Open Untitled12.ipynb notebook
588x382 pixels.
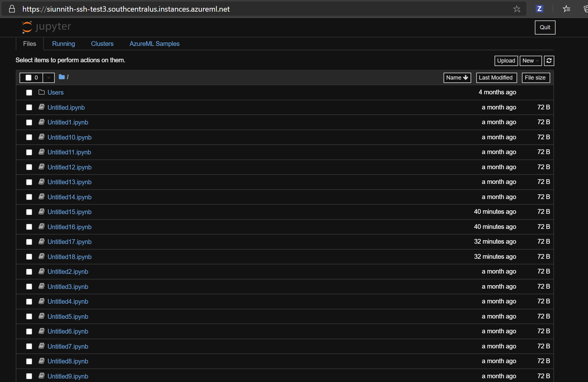click(x=69, y=167)
